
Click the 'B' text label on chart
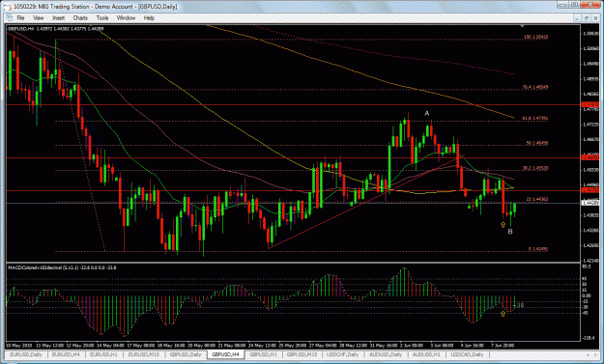(510, 232)
